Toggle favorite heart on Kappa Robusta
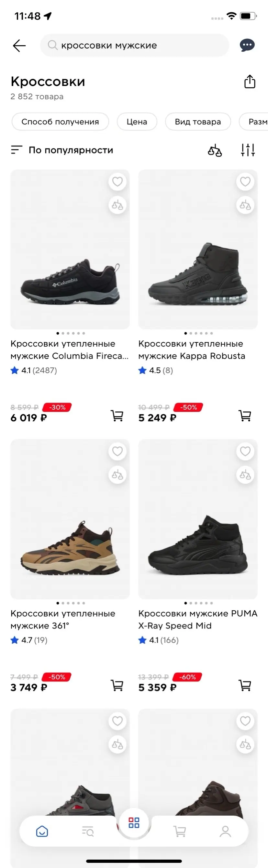Image resolution: width=268 pixels, height=868 pixels. (x=245, y=182)
